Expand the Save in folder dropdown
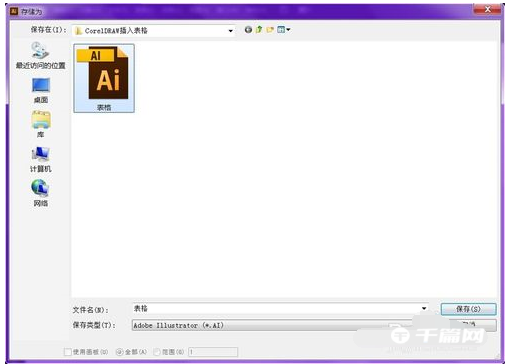The image size is (505, 364). tap(230, 31)
